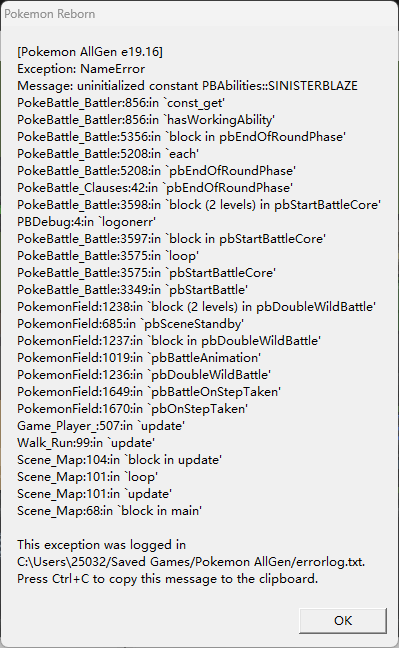Click the PokeBattle_Battle:3349 pbStartBattle line
Image resolution: width=399 pixels, height=648 pixels.
[132, 289]
